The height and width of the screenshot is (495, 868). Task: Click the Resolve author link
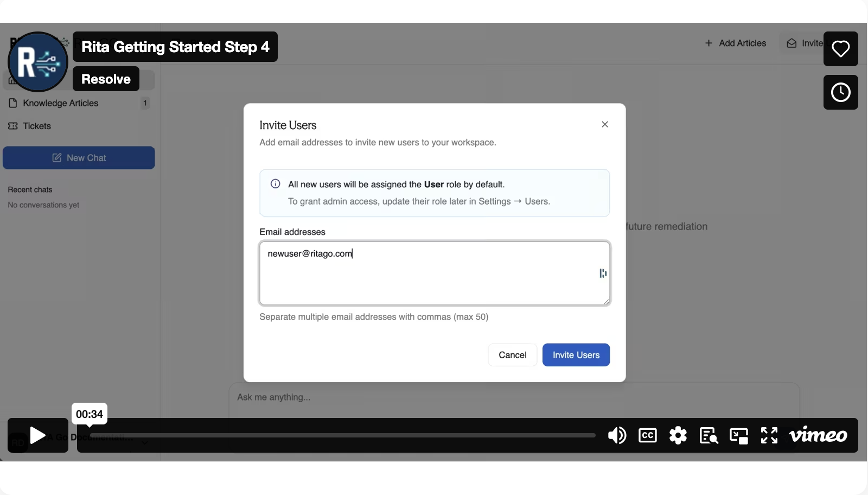click(x=106, y=79)
